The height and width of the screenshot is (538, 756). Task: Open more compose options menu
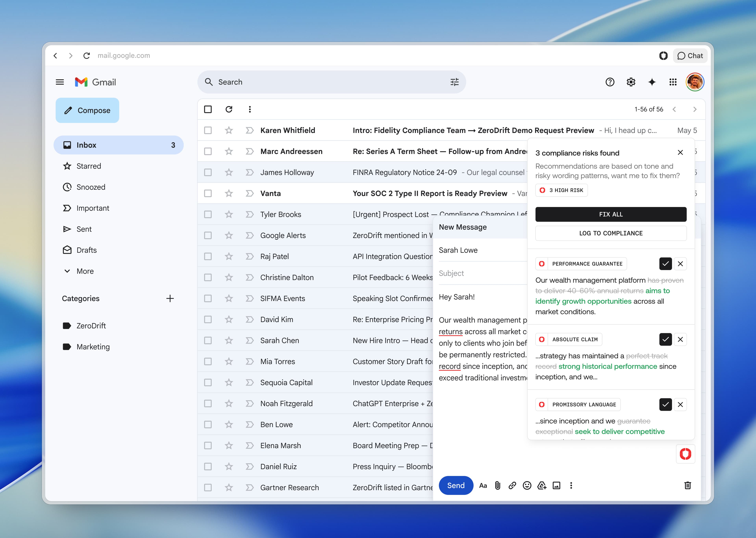571,486
